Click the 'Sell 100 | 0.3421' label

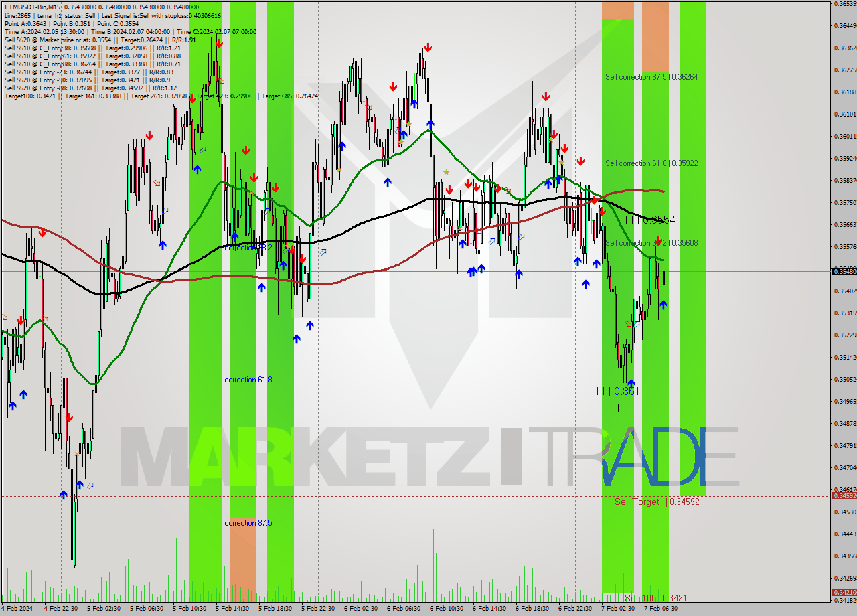click(655, 598)
